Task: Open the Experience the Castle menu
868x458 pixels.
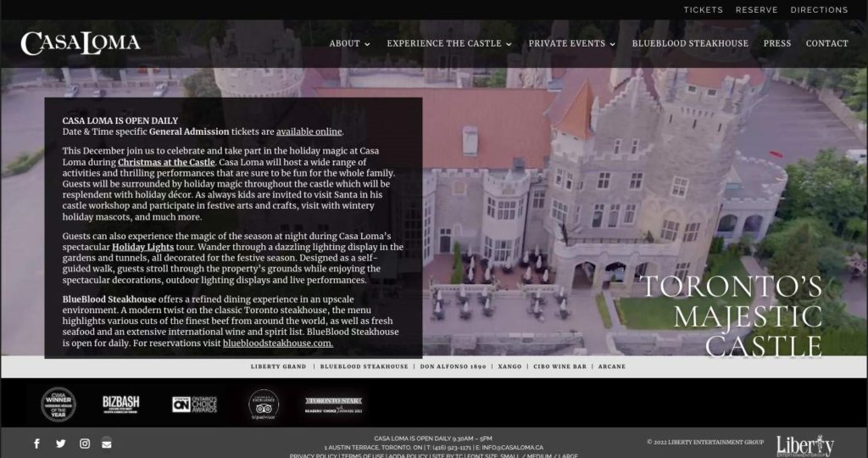Action: point(444,43)
